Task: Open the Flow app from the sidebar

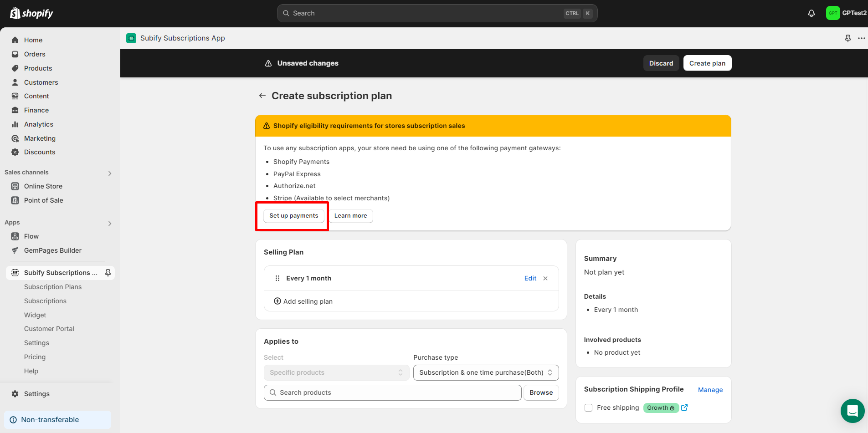Action: 31,236
